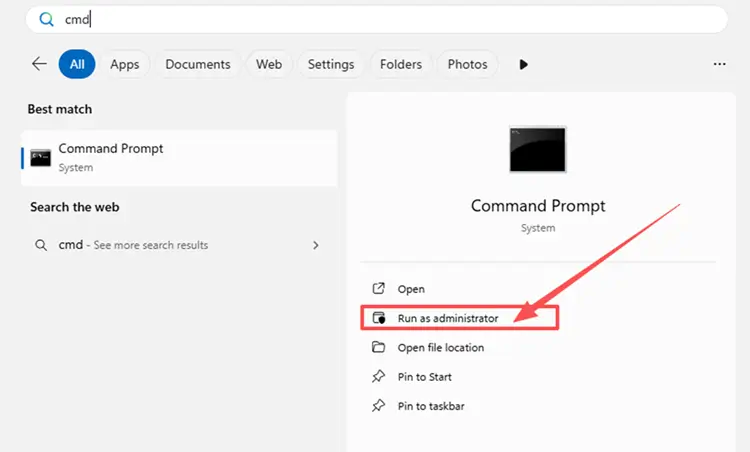Click the Run as administrator shield icon

coord(379,318)
